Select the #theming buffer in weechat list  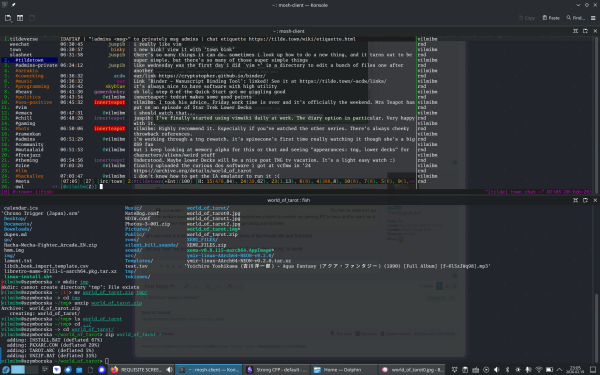coord(26,160)
